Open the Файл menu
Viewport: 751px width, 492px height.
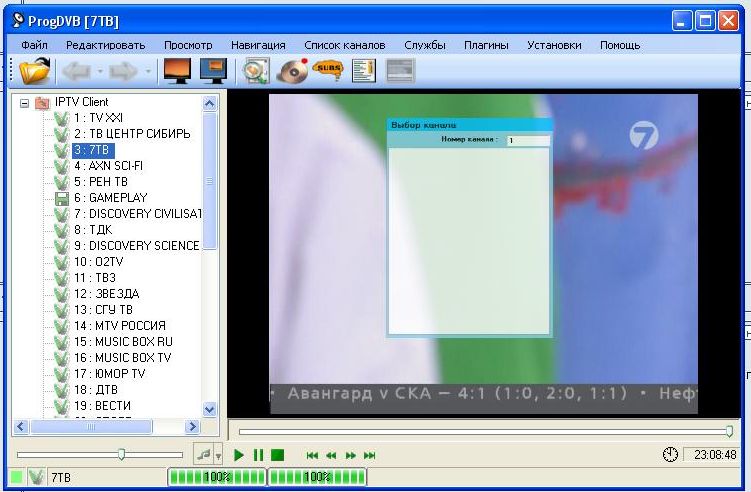point(34,45)
